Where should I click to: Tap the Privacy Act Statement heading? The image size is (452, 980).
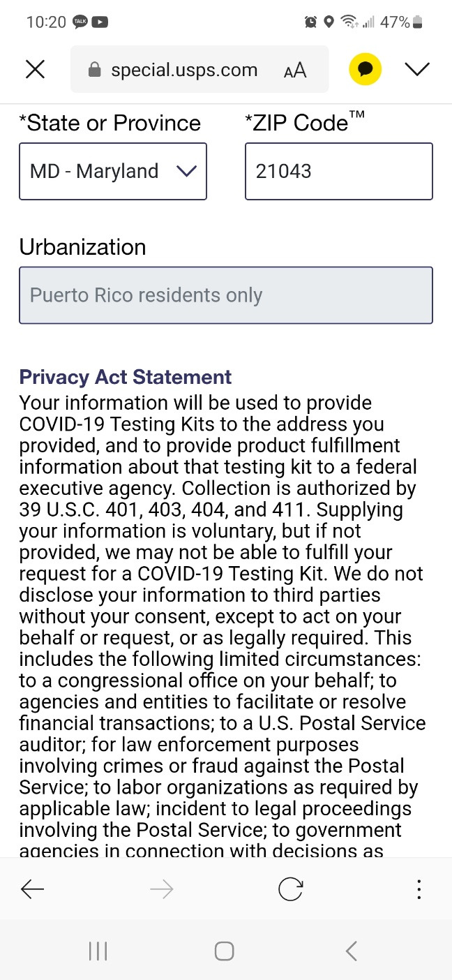pos(126,377)
